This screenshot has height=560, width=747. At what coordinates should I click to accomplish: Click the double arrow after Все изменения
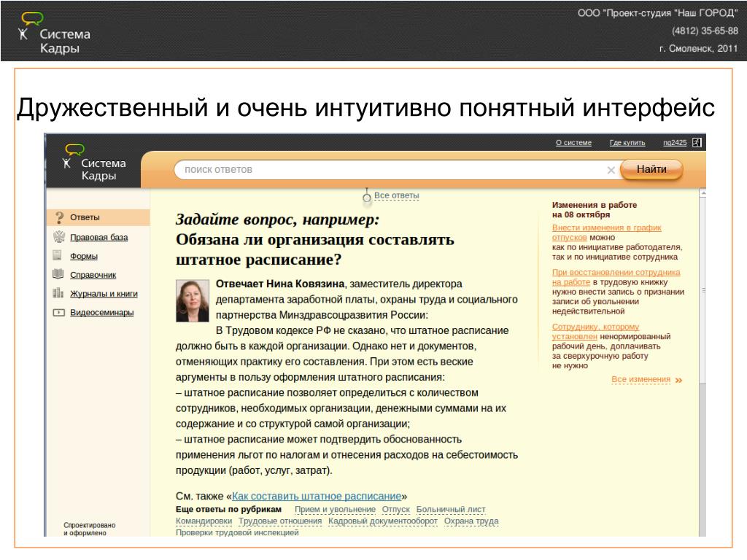pos(679,380)
